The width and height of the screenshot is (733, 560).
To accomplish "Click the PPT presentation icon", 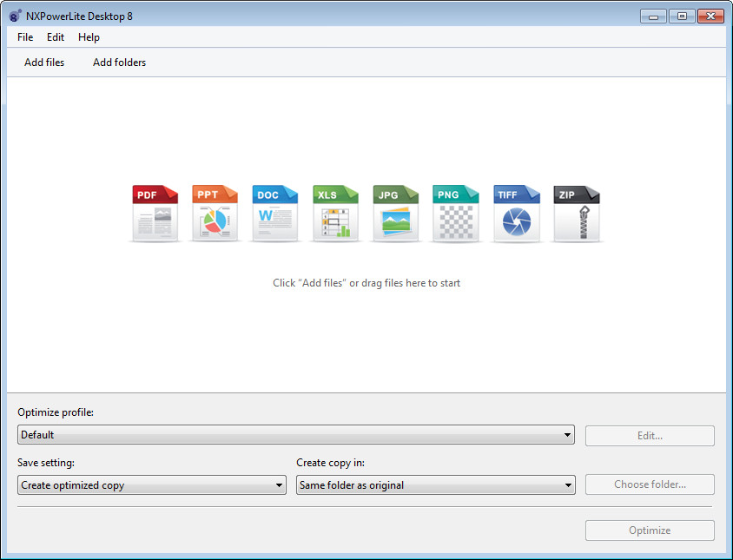I will point(215,214).
